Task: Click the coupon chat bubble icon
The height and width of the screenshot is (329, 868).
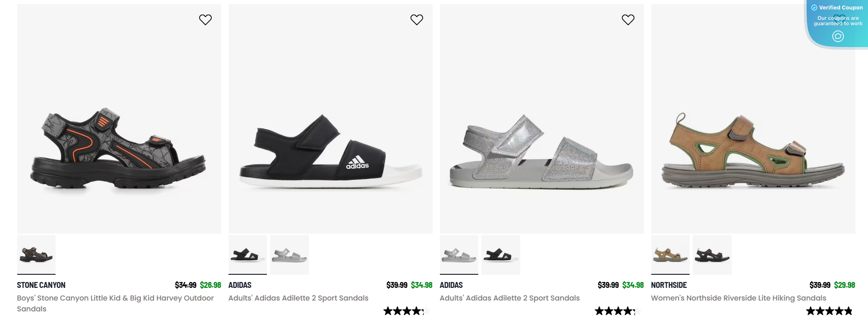Action: [838, 36]
